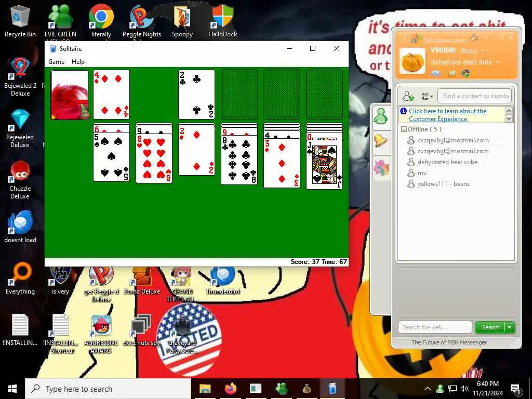Launch Bejeweled Deluxe diamond icon
This screenshot has width=532, height=399.
20,129
